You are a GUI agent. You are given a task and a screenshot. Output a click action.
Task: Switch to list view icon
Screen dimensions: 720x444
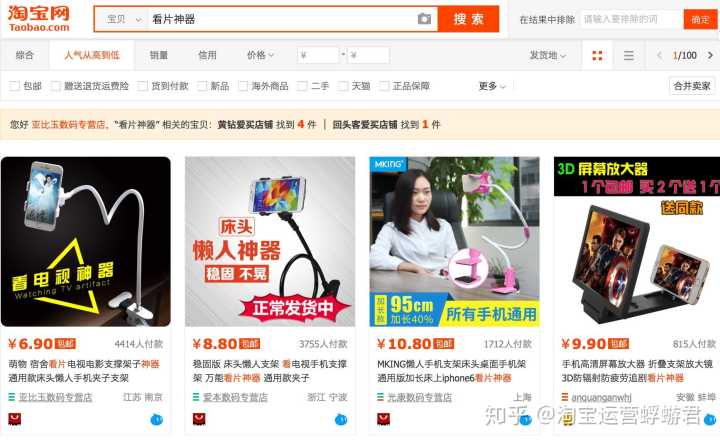(629, 56)
